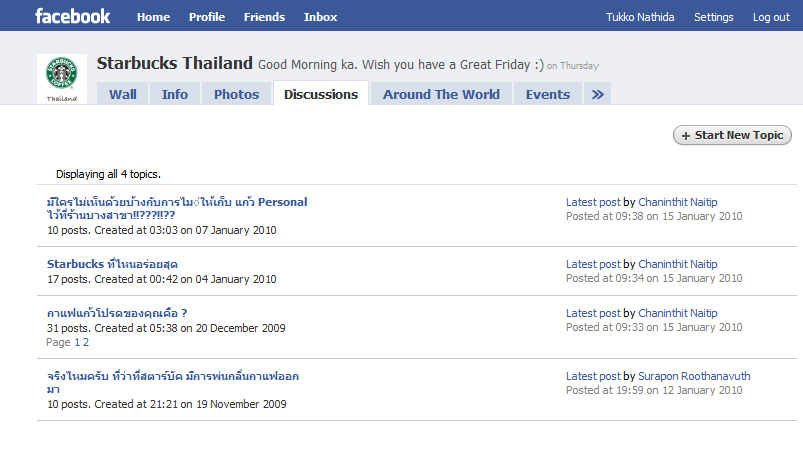Click 'Posted at 19:59 on 12 January 2010'

(654, 390)
